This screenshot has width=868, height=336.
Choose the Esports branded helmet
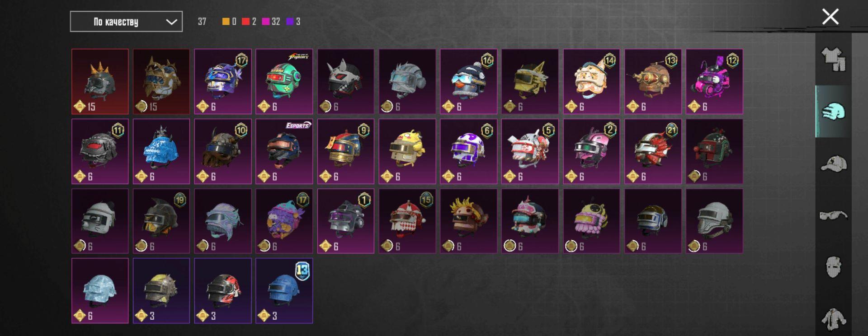[x=284, y=151]
